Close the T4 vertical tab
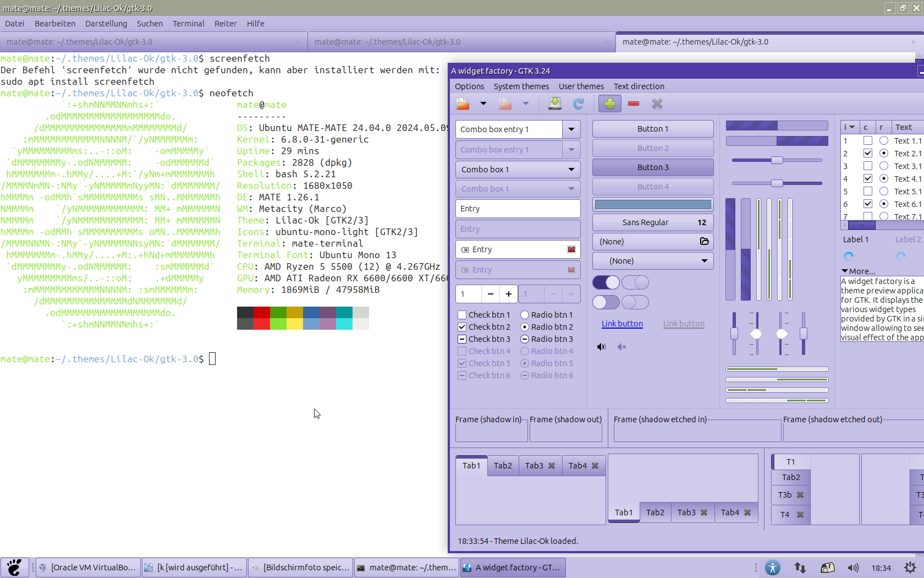Viewport: 924px width, 578px height. (x=800, y=515)
